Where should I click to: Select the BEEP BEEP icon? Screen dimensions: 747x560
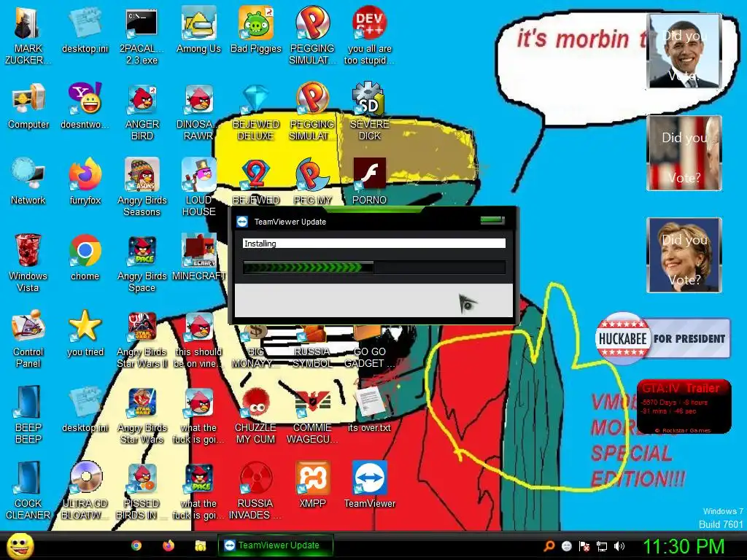(x=28, y=414)
